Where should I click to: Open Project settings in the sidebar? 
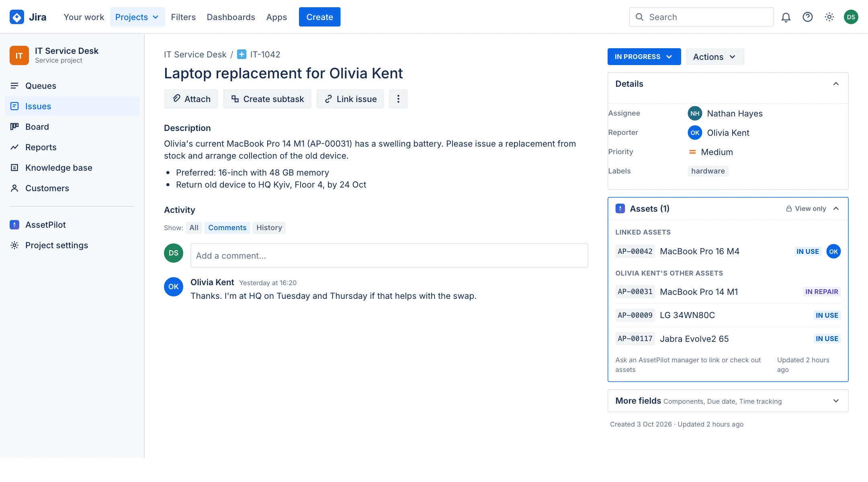click(x=72, y=245)
